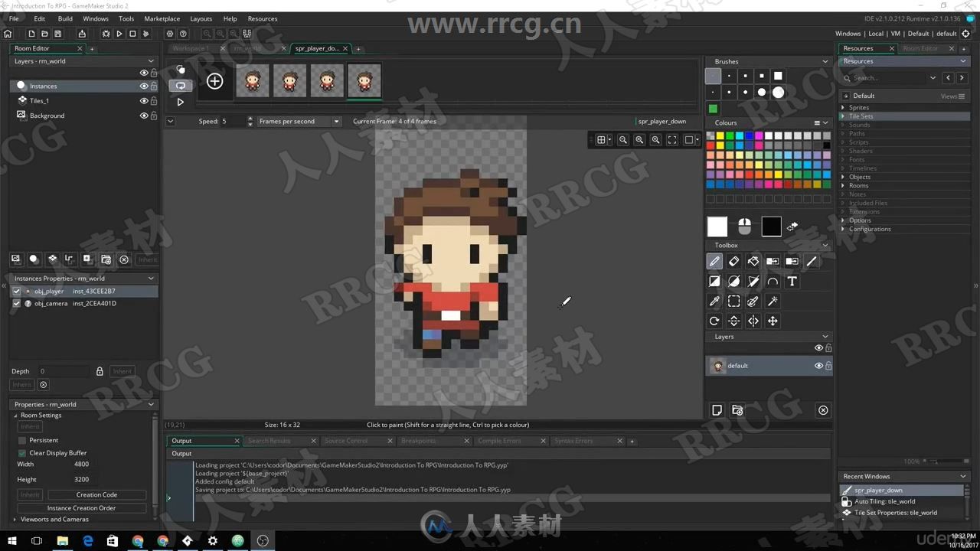
Task: Create a new image layer in Layers panel
Action: 717,410
